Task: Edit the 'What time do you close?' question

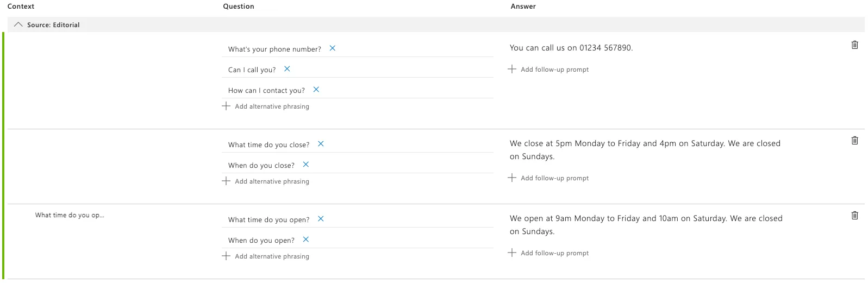Action: 268,144
